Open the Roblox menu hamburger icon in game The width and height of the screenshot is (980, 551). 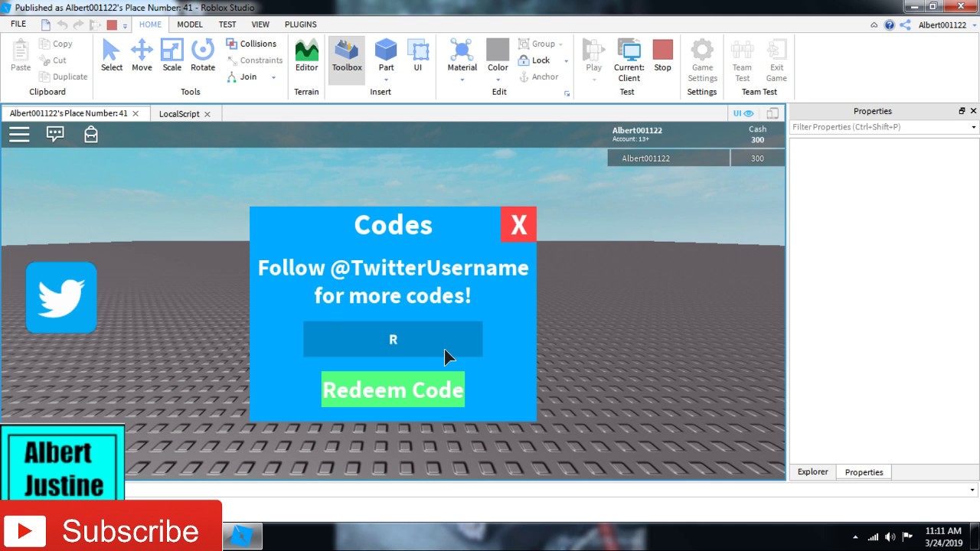[x=19, y=135]
